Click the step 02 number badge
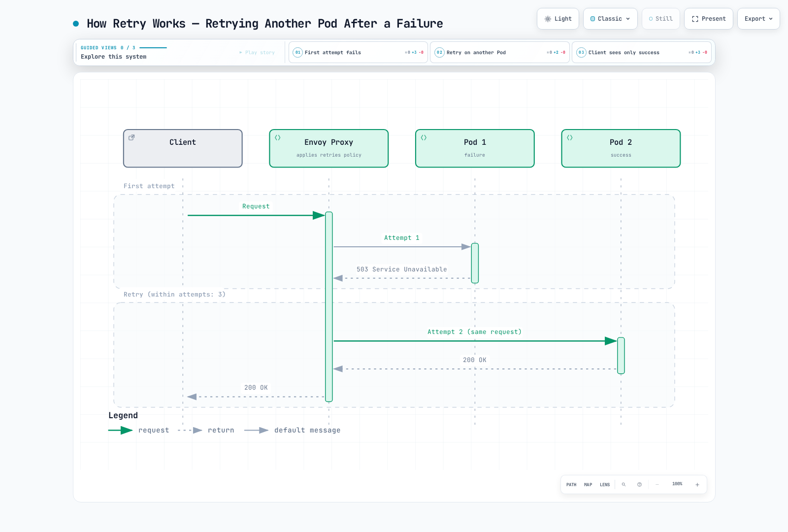Image resolution: width=788 pixels, height=532 pixels. (x=439, y=52)
